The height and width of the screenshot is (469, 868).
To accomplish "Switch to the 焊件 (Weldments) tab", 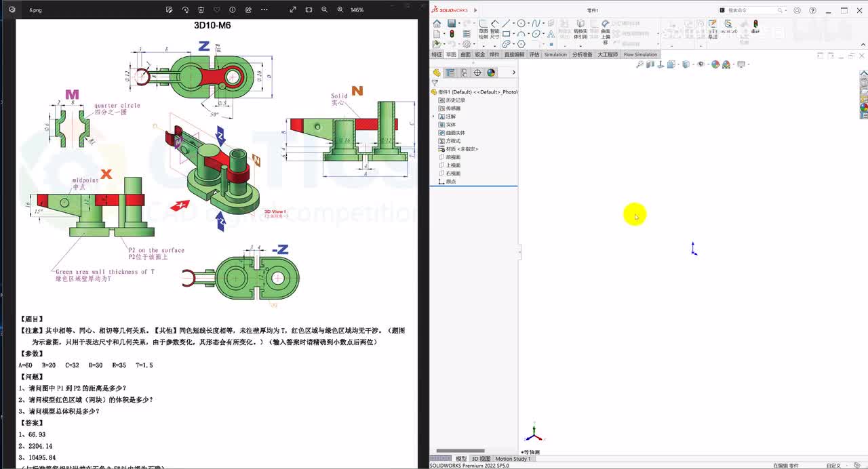I will [494, 54].
